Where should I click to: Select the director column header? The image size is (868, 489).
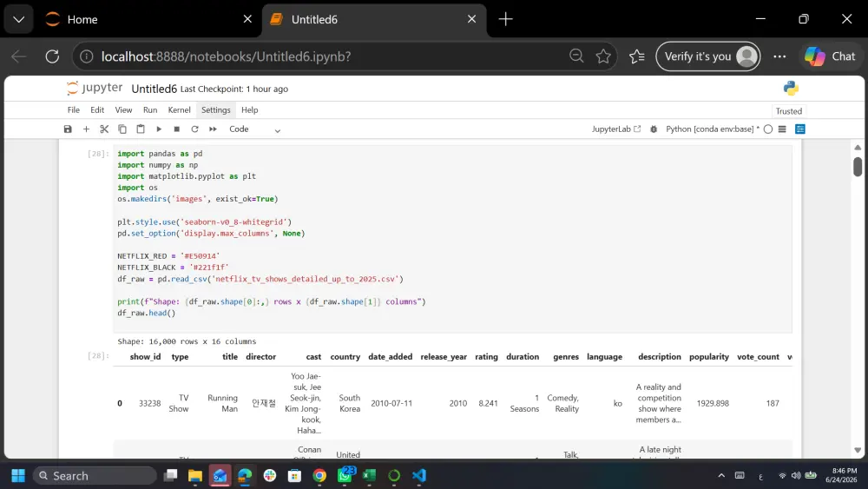[260, 357]
